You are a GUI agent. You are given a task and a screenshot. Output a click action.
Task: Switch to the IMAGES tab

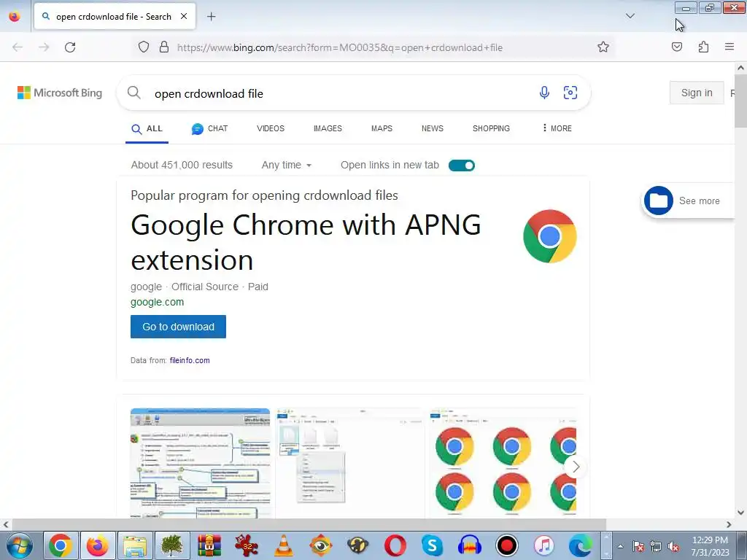click(328, 128)
